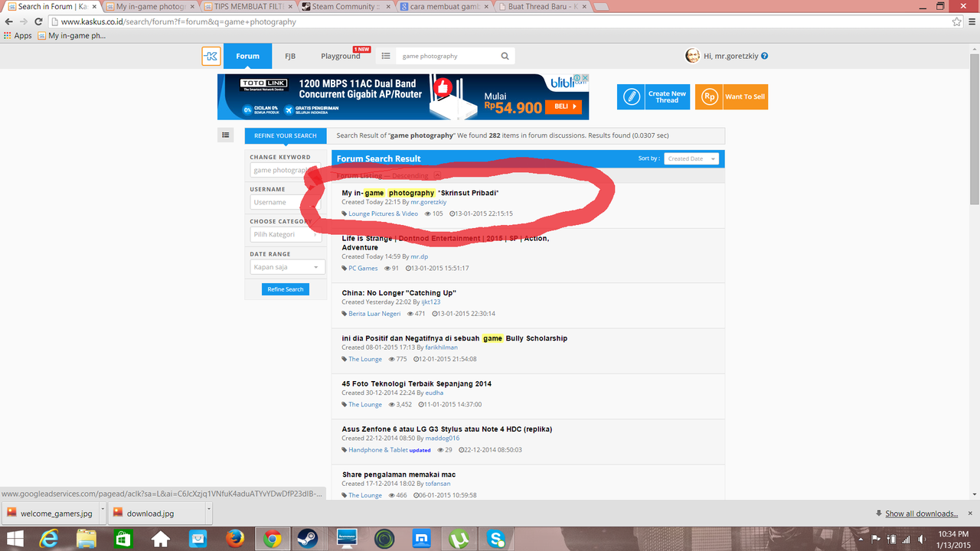
Task: Click the pencil Create New Thread icon
Action: pos(632,97)
